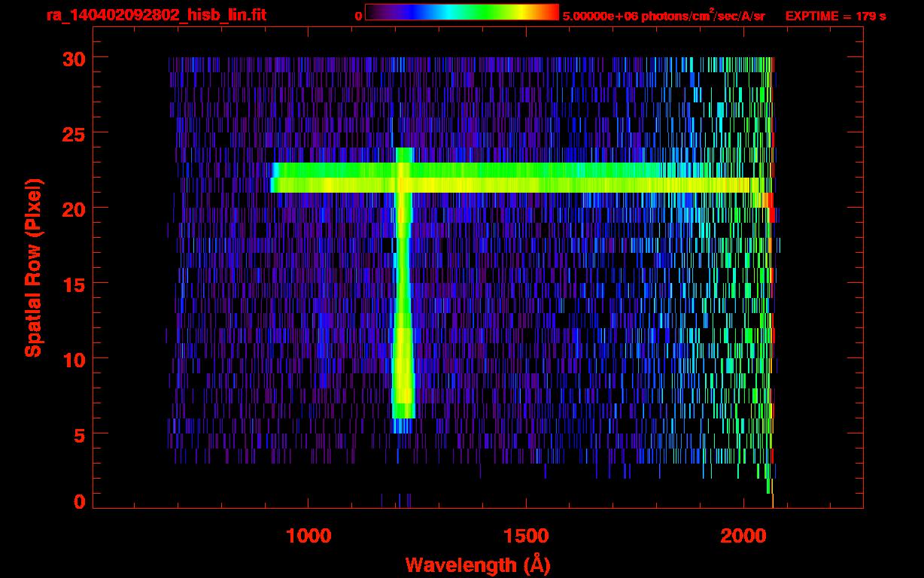Click the x-axis tick label 2000

[744, 536]
